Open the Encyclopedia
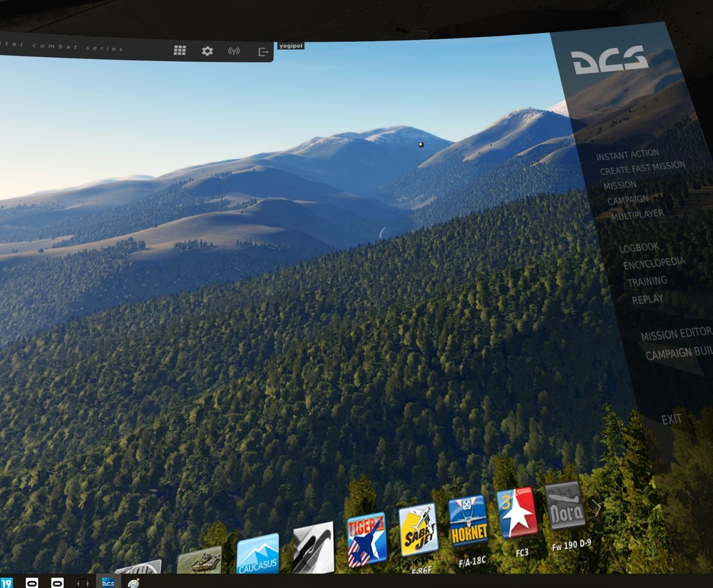713x588 pixels. click(x=654, y=263)
